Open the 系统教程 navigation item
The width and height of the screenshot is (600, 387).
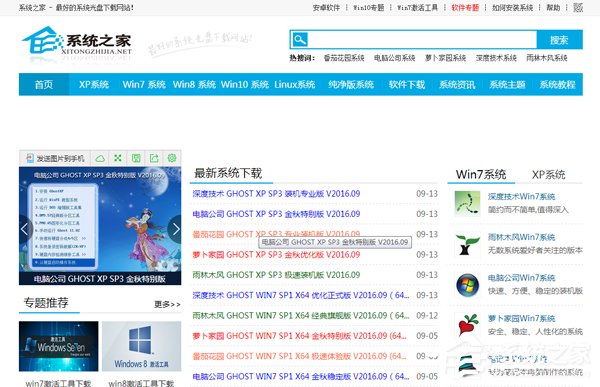557,84
